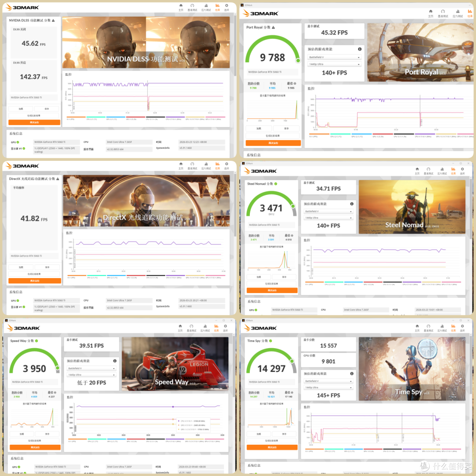Open estimated game performance info icon in Port Royal
Image resolution: width=476 pixels, height=476 pixels.
click(360, 49)
